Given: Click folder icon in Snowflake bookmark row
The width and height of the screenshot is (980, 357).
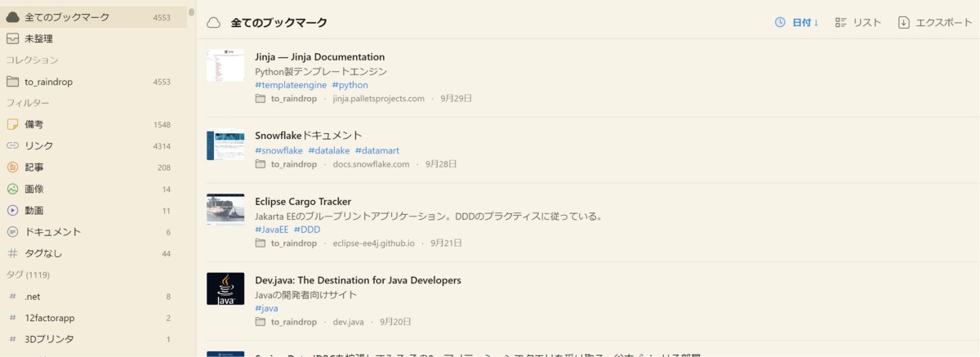Looking at the screenshot, I should (261, 164).
